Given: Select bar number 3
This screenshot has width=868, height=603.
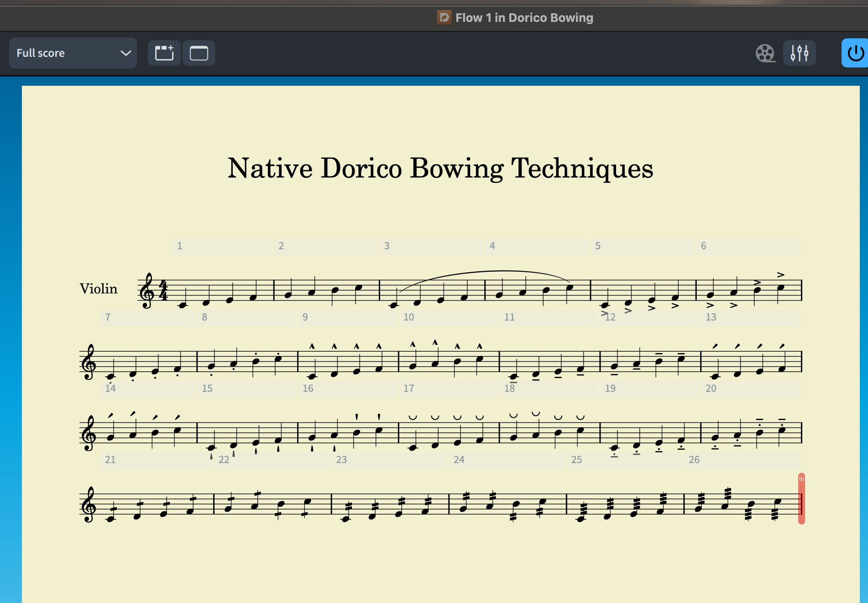Looking at the screenshot, I should point(387,246).
